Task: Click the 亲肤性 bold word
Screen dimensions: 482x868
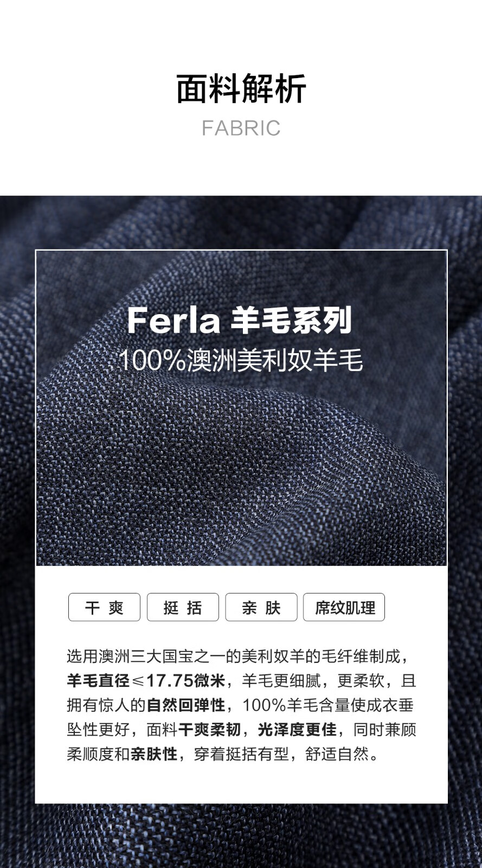Action: click(154, 754)
